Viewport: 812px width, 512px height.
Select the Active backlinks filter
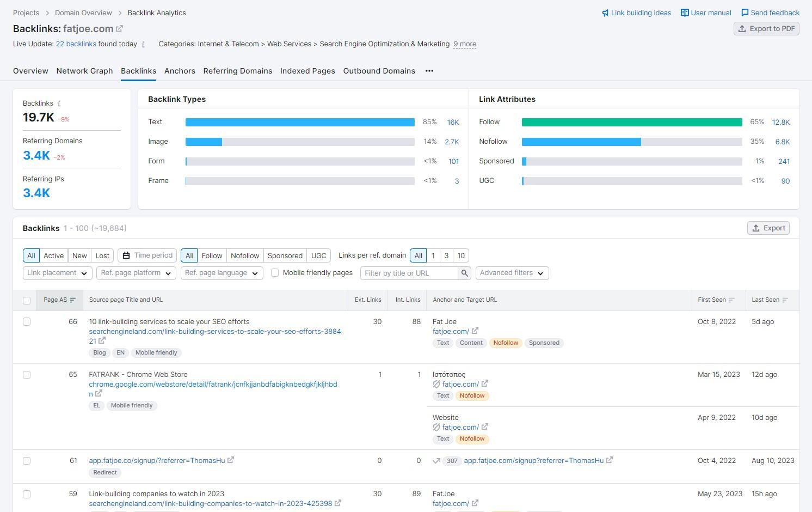(x=54, y=255)
